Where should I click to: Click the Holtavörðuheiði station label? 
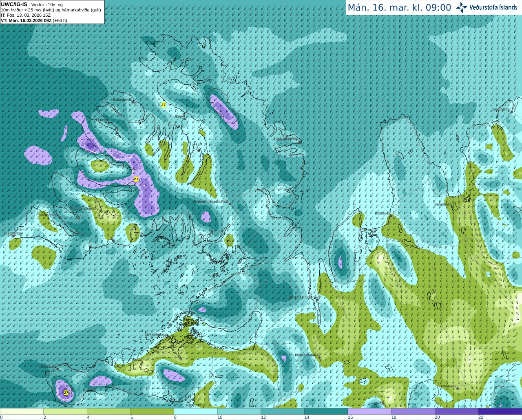(x=306, y=355)
